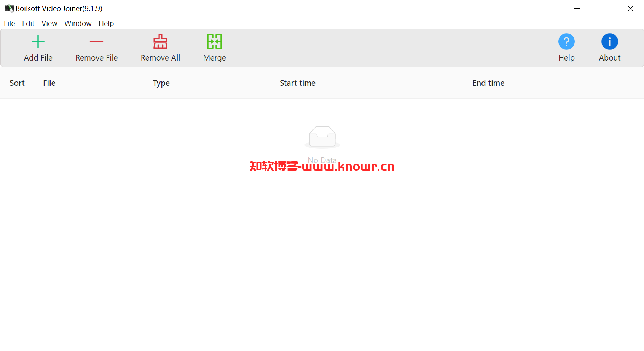The width and height of the screenshot is (644, 351).
Task: Click the green Merge icon
Action: [x=214, y=41]
